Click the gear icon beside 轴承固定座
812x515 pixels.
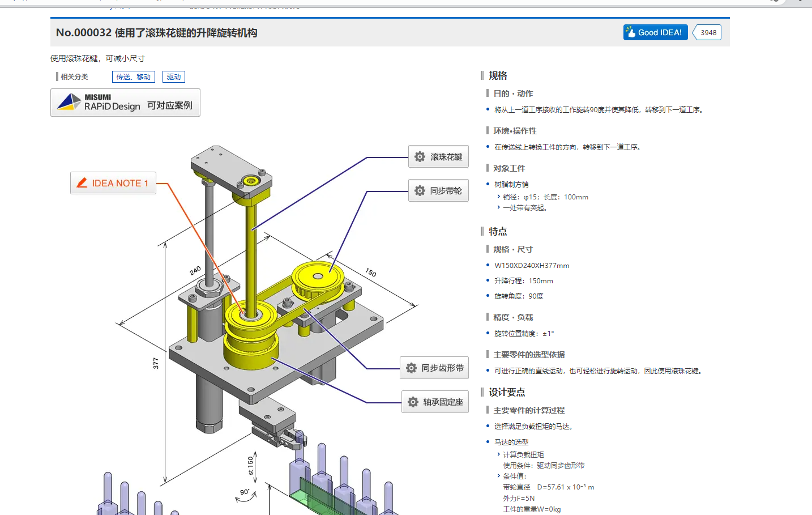413,402
